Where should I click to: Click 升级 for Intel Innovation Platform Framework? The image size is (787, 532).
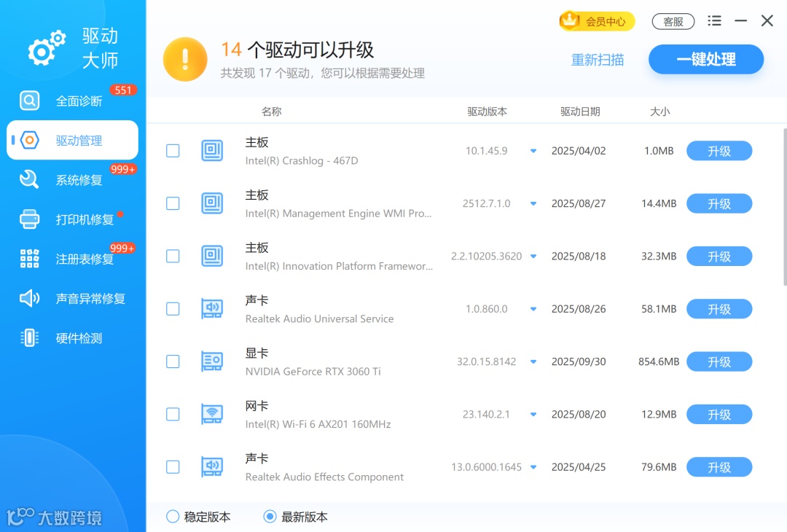pos(719,256)
